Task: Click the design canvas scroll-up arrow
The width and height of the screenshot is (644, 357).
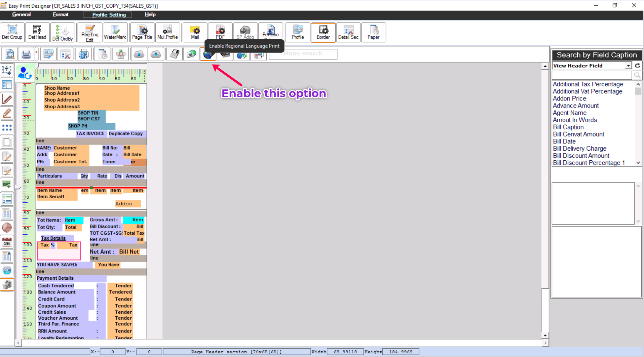Action: [x=545, y=66]
